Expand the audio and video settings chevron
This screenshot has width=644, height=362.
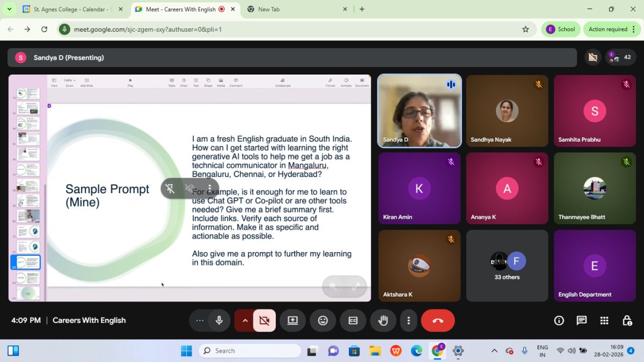[x=245, y=321]
